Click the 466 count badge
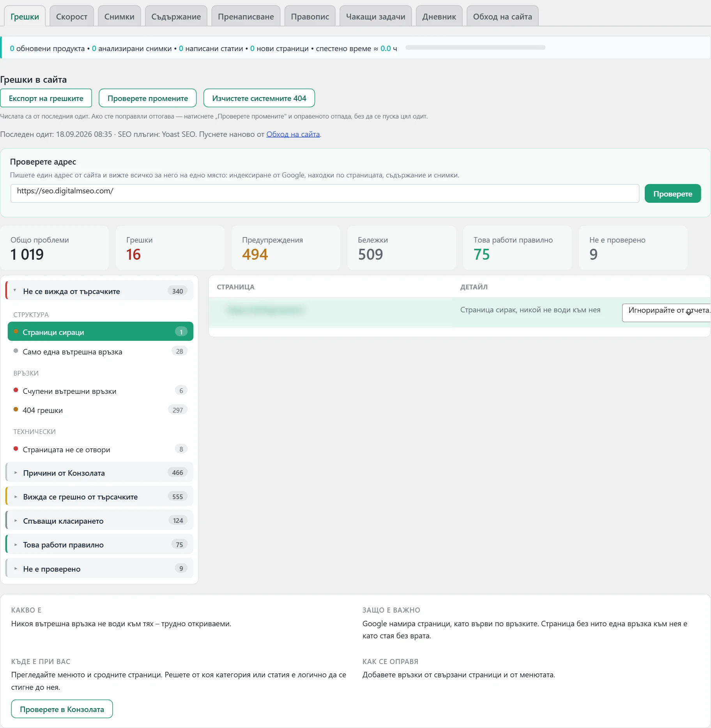This screenshot has height=728, width=711. pyautogui.click(x=178, y=473)
